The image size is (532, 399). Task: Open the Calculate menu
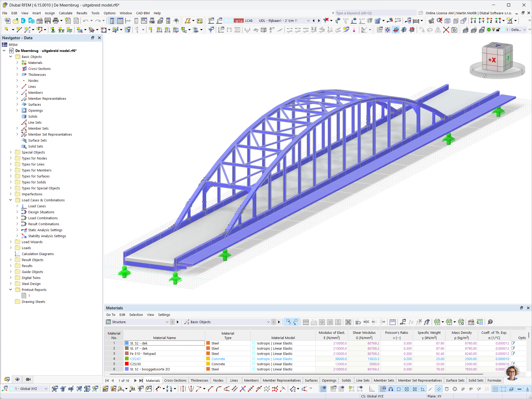(65, 13)
